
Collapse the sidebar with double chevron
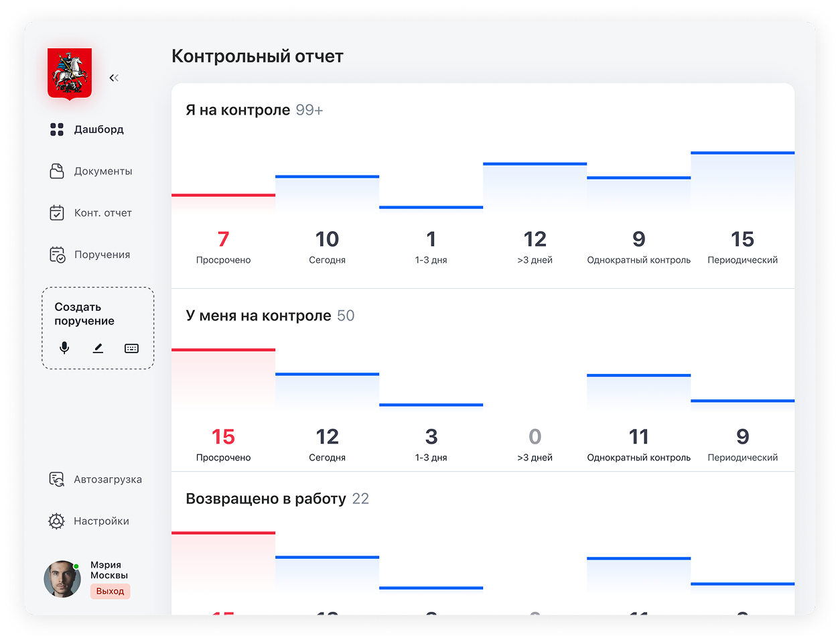pos(114,78)
